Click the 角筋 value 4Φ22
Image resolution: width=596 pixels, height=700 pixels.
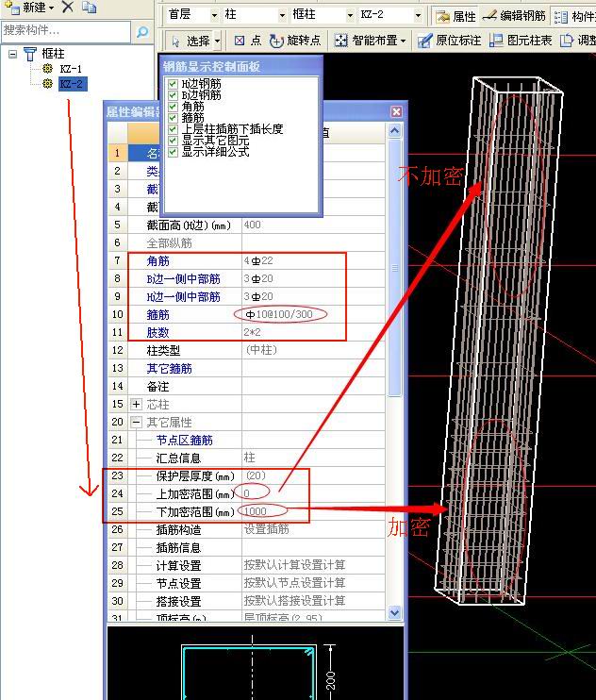click(x=258, y=260)
